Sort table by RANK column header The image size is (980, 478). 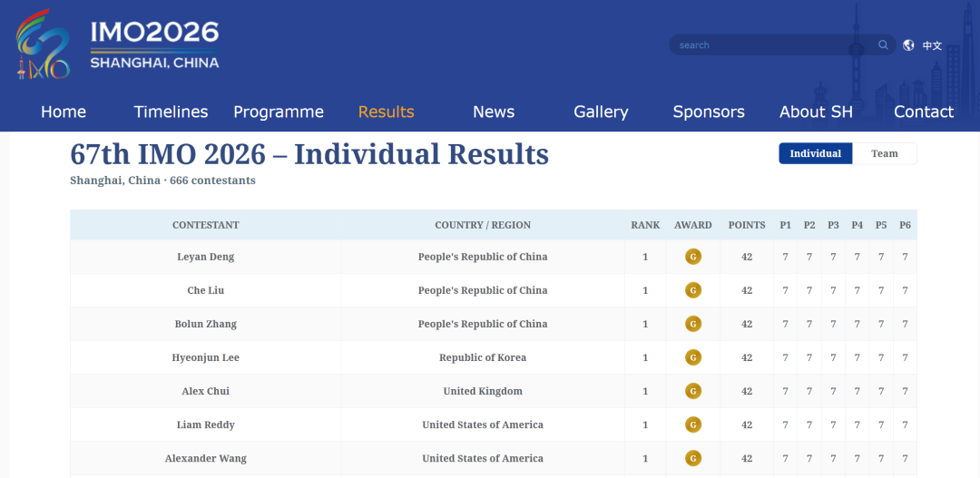tap(645, 225)
